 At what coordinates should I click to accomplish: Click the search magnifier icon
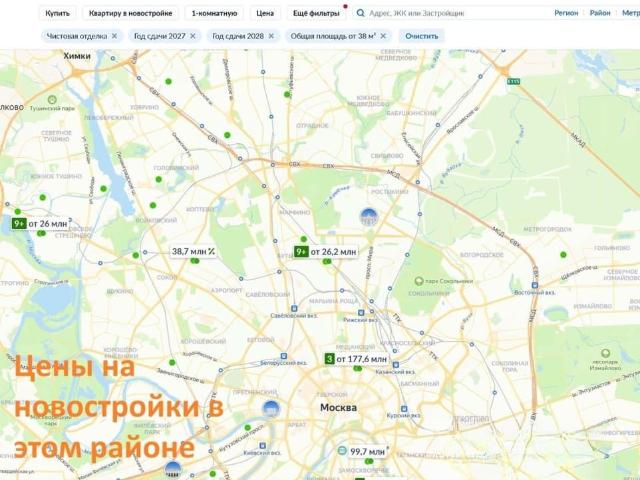coord(360,13)
